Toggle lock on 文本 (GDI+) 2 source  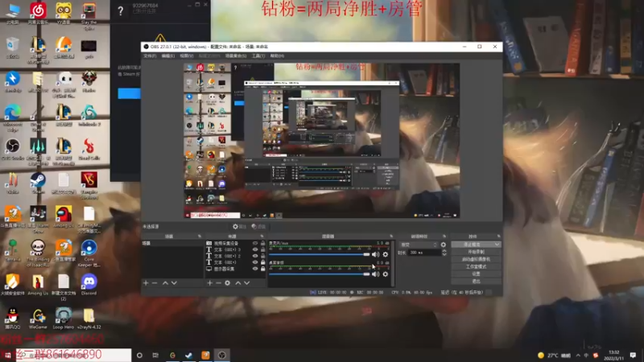(263, 256)
